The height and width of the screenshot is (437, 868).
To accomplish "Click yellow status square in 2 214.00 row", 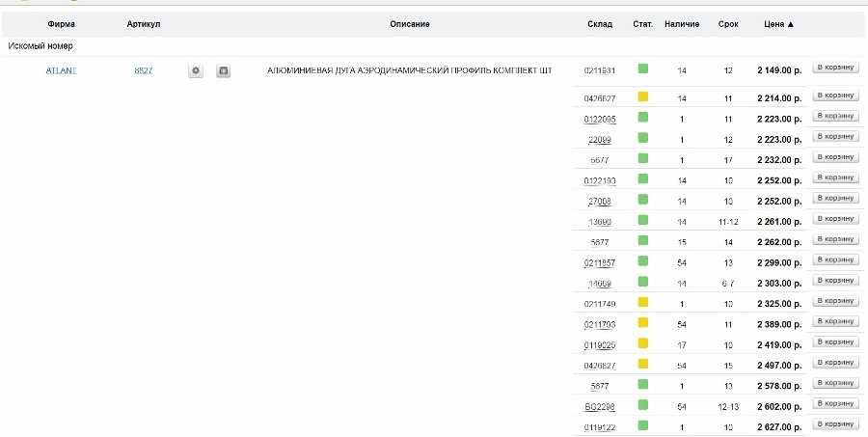I will [x=643, y=97].
